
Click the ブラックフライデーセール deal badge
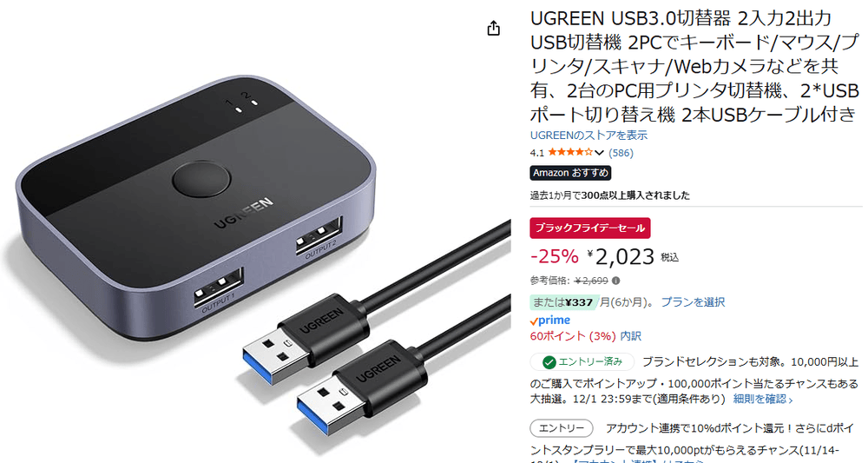(589, 228)
